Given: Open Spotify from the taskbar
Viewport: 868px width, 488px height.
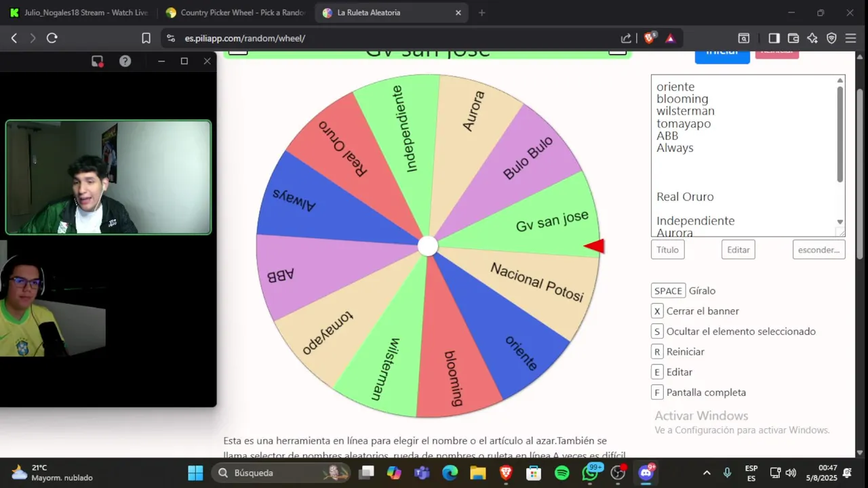Looking at the screenshot, I should click(x=562, y=472).
